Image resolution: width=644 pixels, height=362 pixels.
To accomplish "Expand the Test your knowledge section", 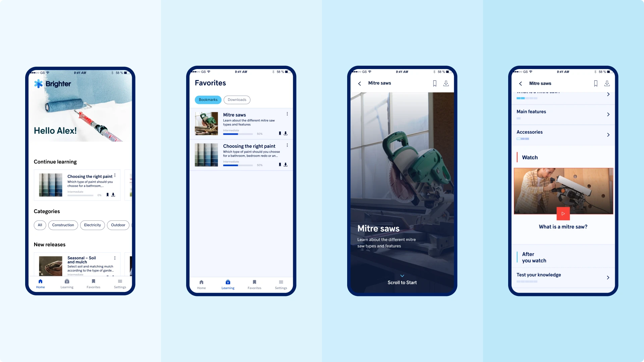I will point(609,277).
